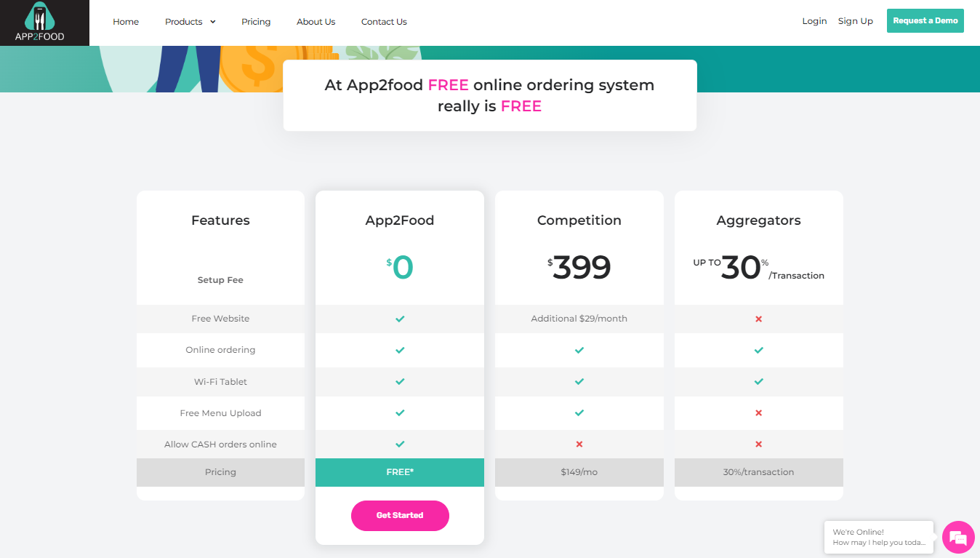Screen dimensions: 980x558
Task: Click the Sign Up link
Action: click(x=856, y=21)
